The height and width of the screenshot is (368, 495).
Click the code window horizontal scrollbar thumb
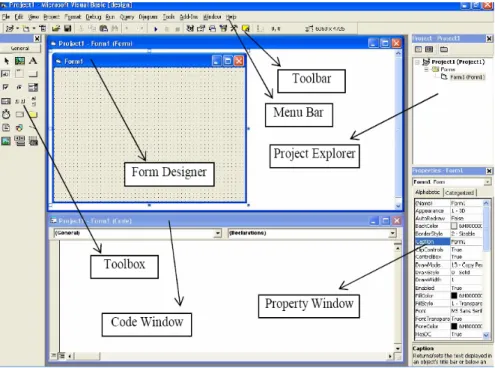(x=87, y=356)
